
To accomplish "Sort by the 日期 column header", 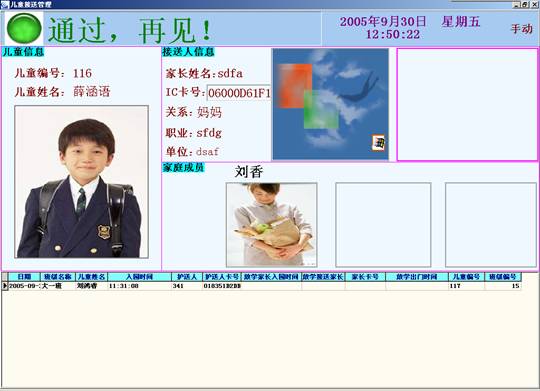I will (x=24, y=277).
